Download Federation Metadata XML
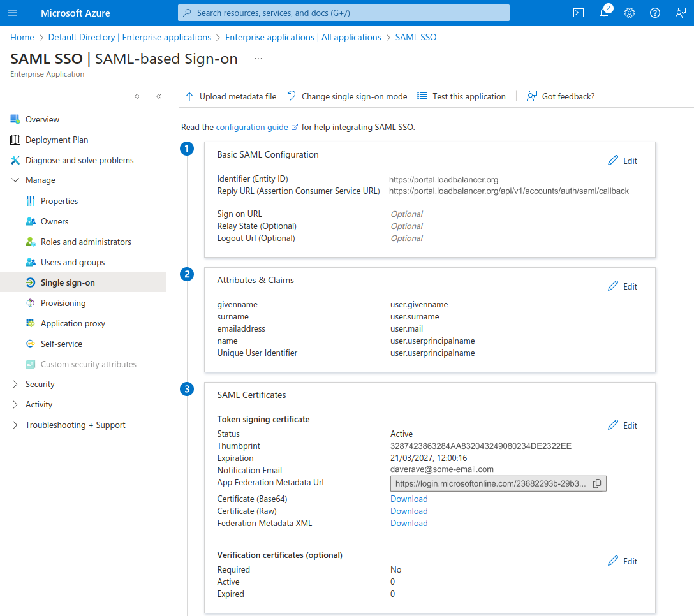The image size is (694, 616). click(409, 523)
